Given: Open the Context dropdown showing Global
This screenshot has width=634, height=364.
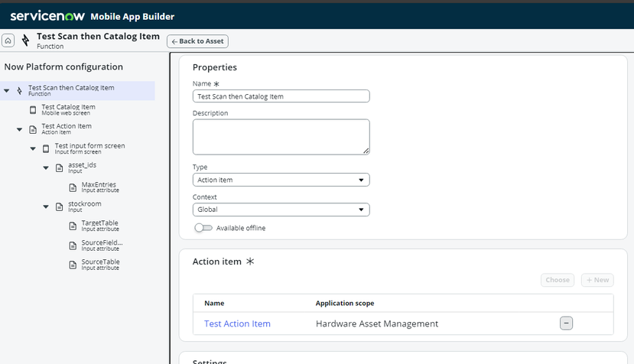Looking at the screenshot, I should pos(281,210).
